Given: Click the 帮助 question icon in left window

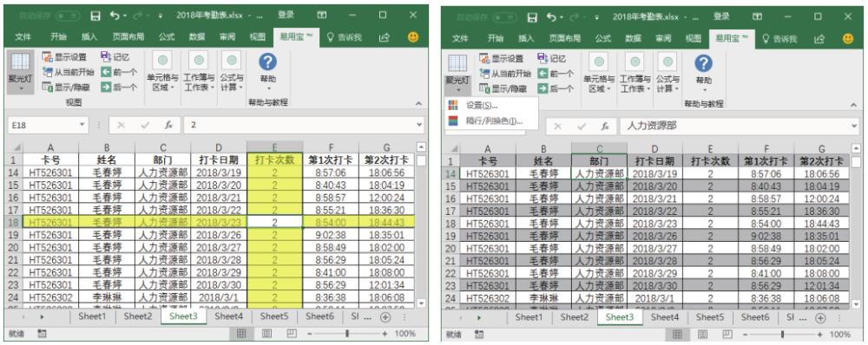Looking at the screenshot, I should pyautogui.click(x=268, y=62).
